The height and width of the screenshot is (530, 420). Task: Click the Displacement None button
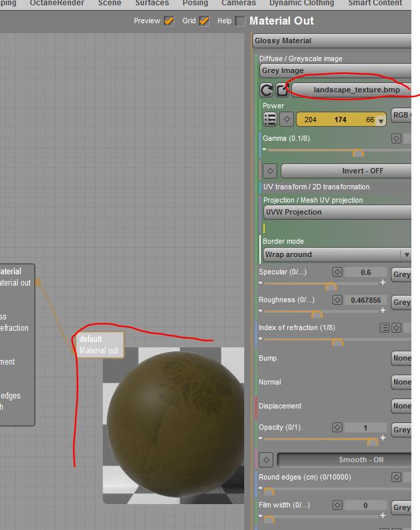click(401, 406)
